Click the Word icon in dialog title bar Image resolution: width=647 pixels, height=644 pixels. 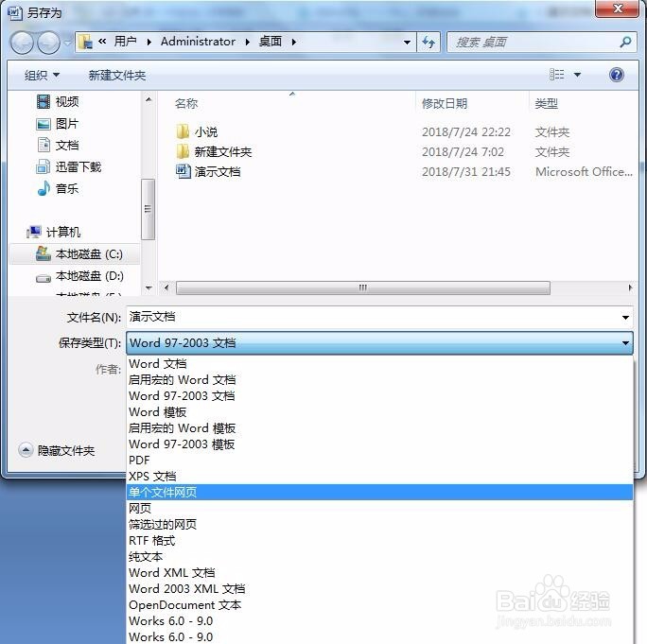pyautogui.click(x=15, y=13)
